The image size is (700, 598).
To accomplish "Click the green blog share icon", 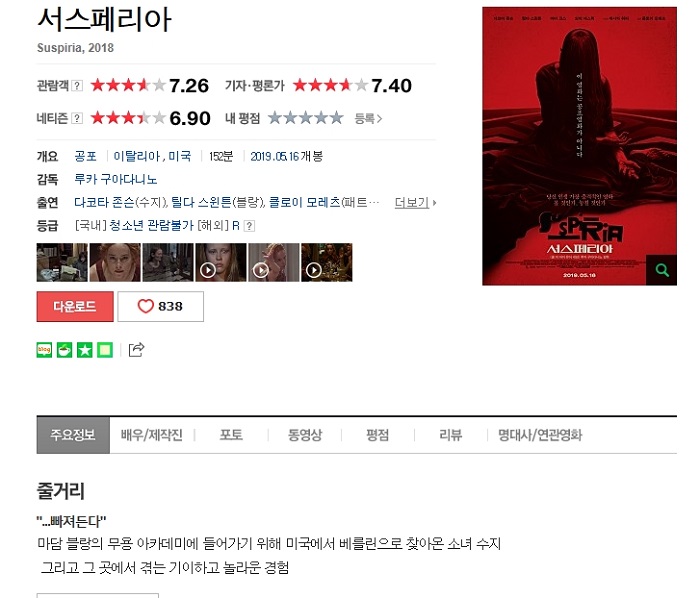I will click(44, 350).
